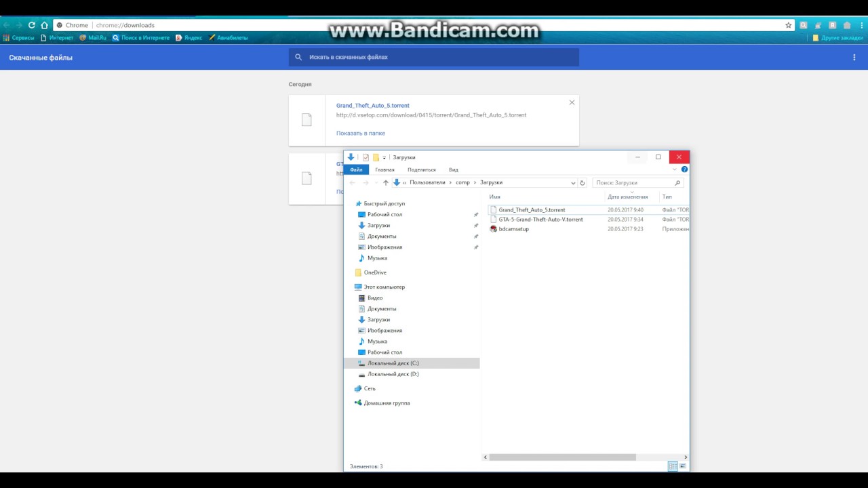Screen dimensions: 868x488
Task: Open Музыка under quick access
Action: [377, 258]
